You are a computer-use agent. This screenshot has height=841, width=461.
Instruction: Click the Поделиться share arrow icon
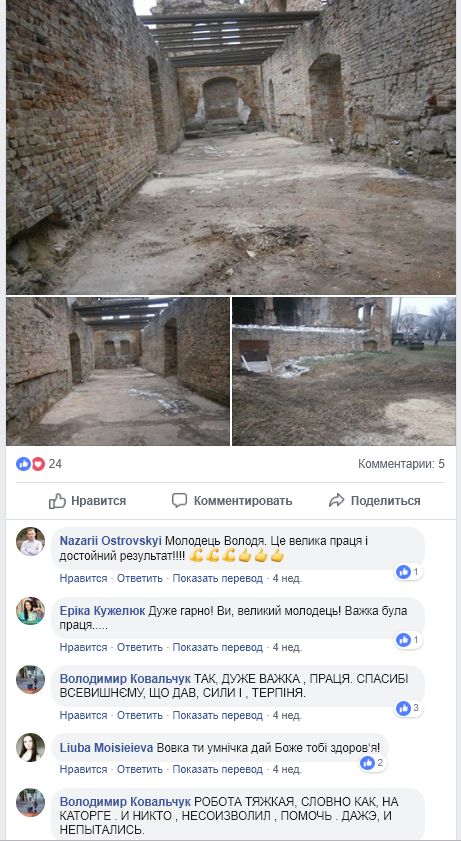click(337, 501)
